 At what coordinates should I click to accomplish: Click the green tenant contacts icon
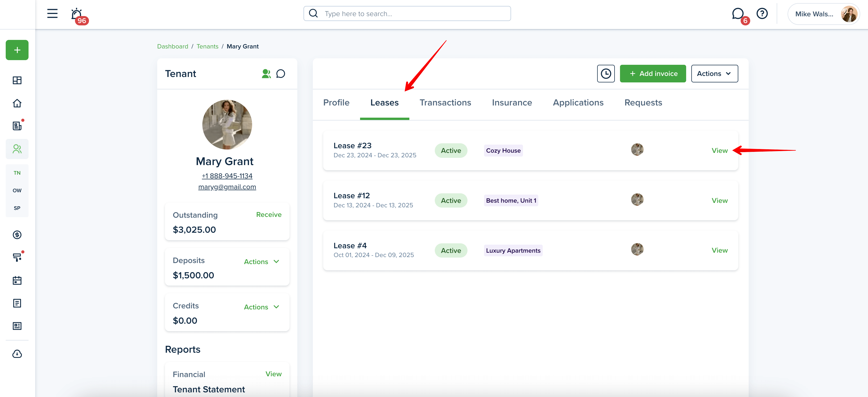click(x=266, y=73)
